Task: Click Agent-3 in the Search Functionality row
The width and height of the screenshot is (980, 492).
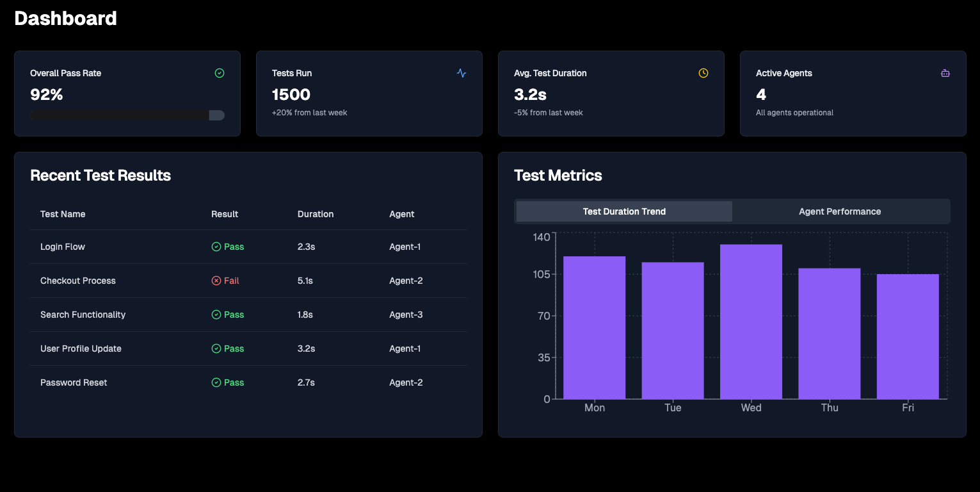Action: click(406, 315)
